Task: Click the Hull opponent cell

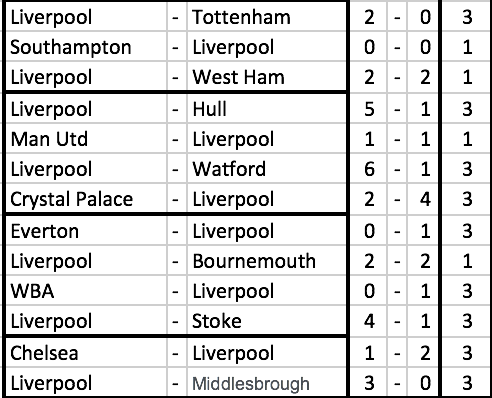Action: tap(266, 109)
